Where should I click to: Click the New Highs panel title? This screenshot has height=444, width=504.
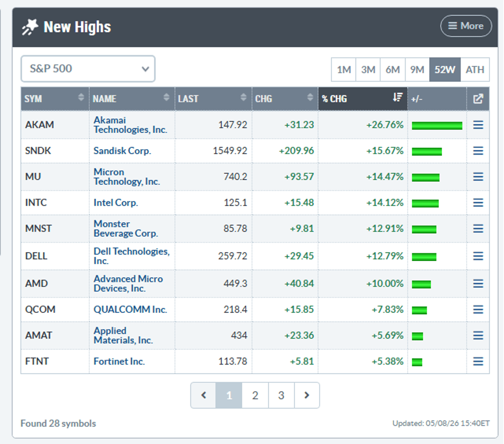[x=77, y=27]
